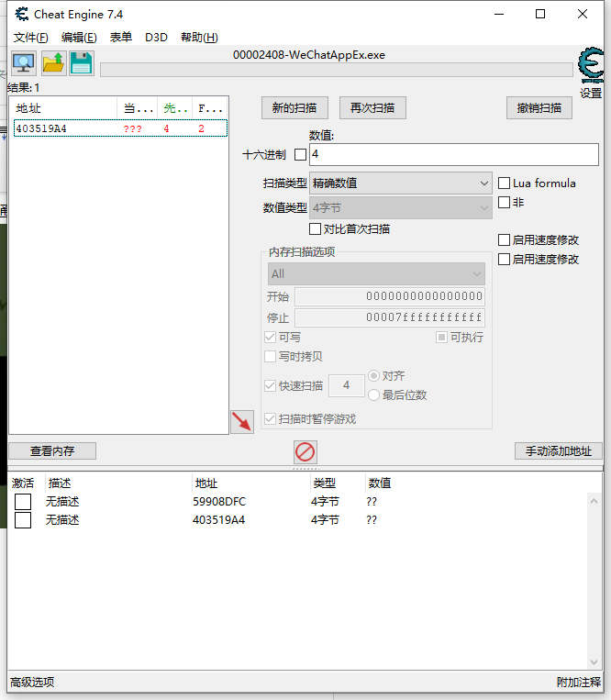Click the 停止 stop address field
The height and width of the screenshot is (700, 611).
tap(390, 317)
